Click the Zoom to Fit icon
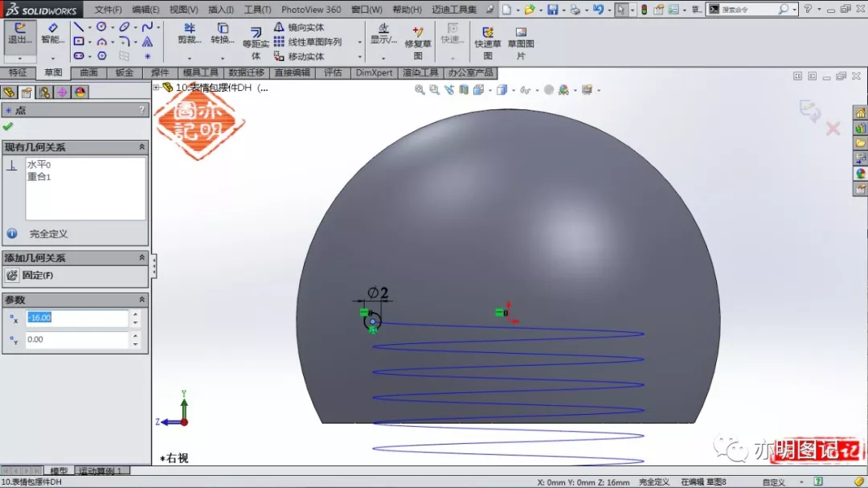 tap(420, 90)
